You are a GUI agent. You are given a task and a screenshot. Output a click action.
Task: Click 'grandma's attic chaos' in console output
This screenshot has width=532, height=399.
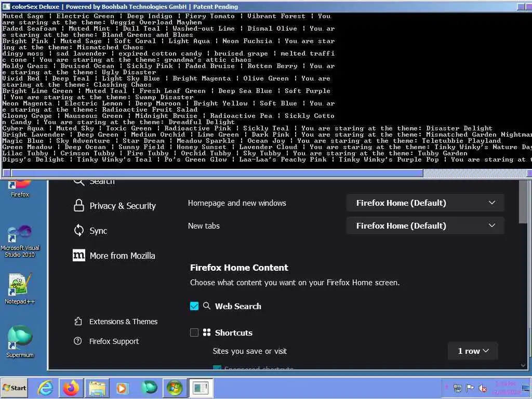[208, 60]
